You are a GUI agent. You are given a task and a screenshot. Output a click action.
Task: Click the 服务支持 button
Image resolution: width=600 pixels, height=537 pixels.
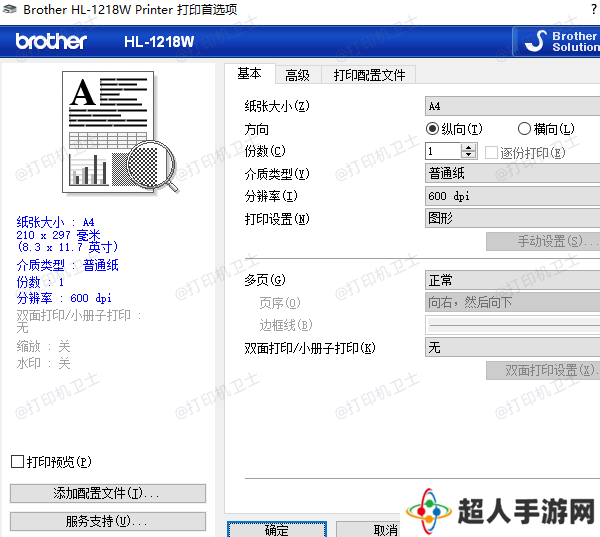pos(108,521)
